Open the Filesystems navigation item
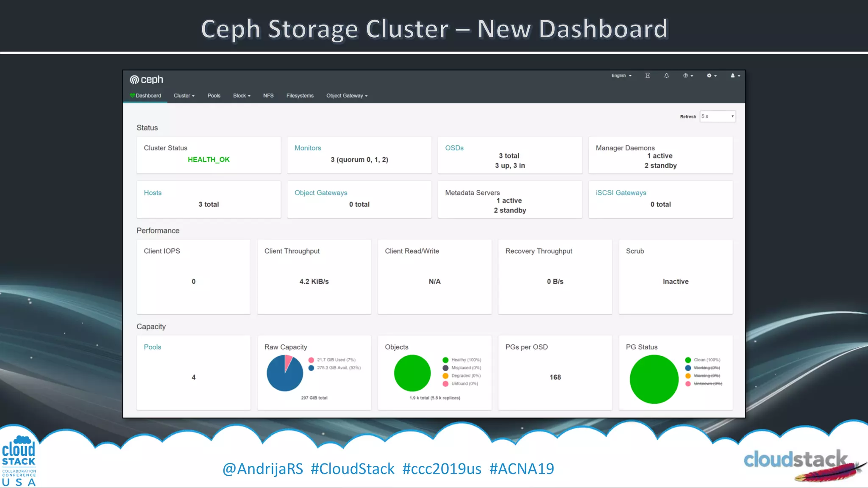This screenshot has width=868, height=488. 300,96
